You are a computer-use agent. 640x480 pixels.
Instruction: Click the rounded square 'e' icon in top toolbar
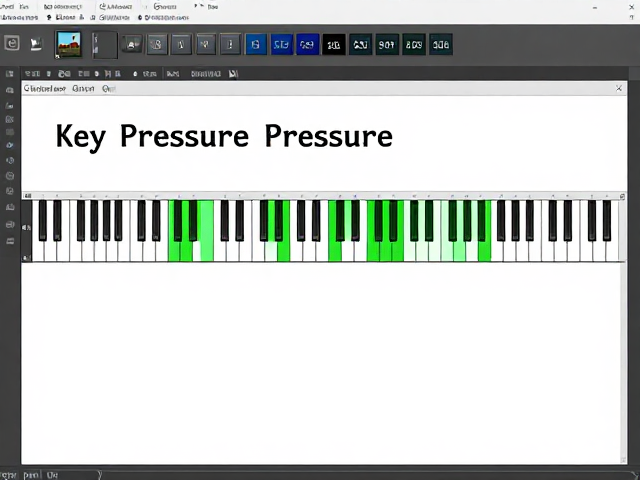point(12,43)
